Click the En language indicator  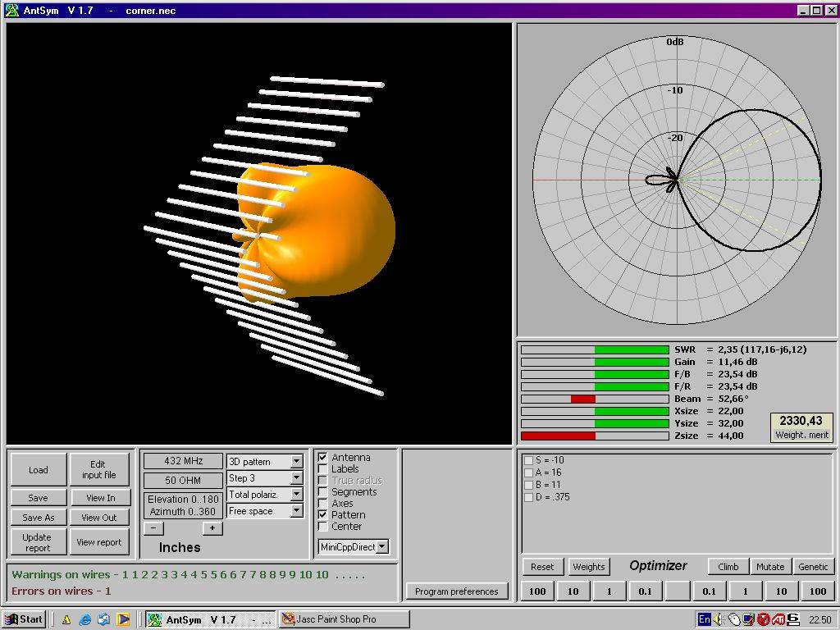(x=704, y=619)
